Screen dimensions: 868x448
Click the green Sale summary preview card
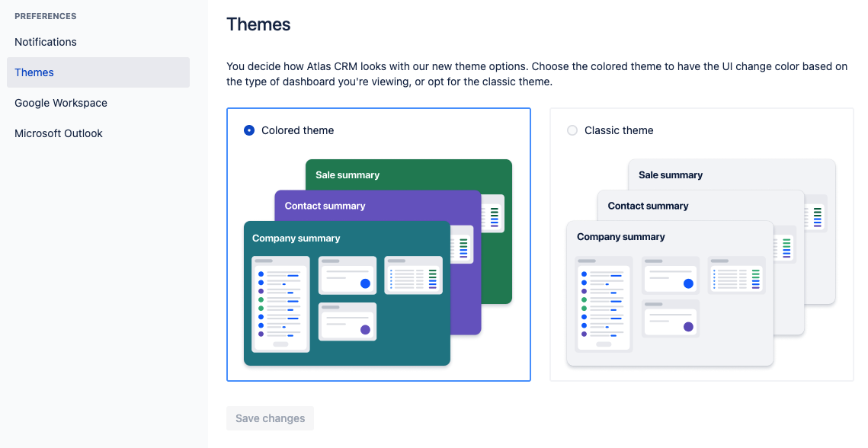(x=348, y=174)
